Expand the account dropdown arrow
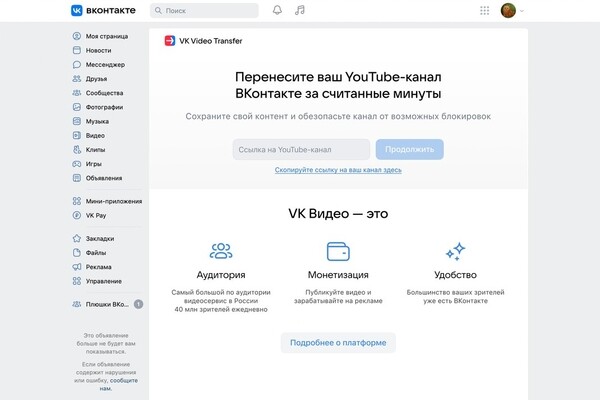This screenshot has width=600, height=400. click(x=522, y=11)
